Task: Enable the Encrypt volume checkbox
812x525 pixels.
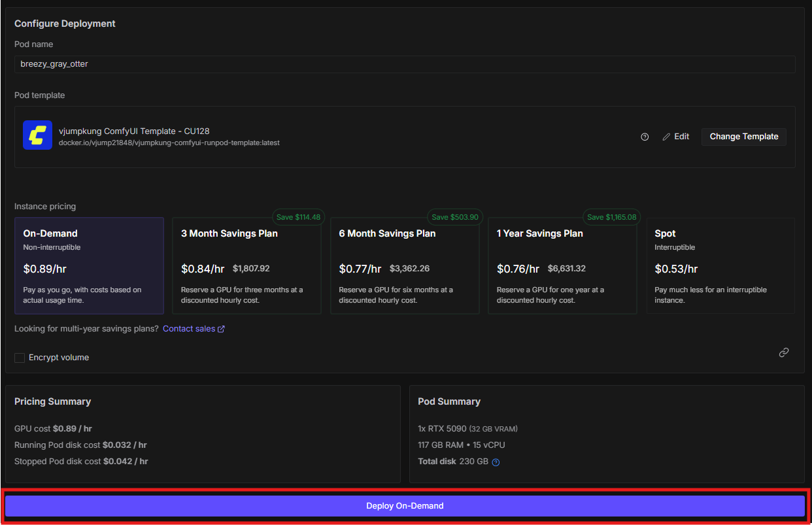Action: click(20, 358)
